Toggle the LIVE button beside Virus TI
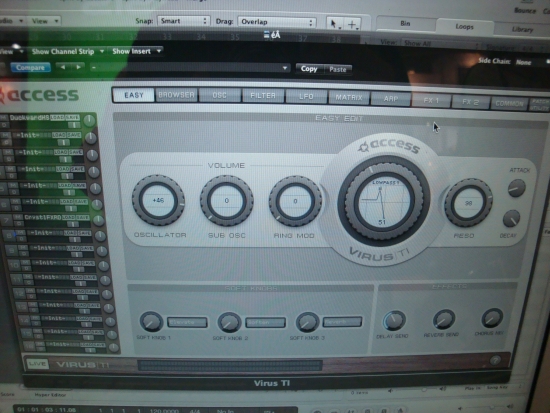The height and width of the screenshot is (413, 550). coord(37,364)
